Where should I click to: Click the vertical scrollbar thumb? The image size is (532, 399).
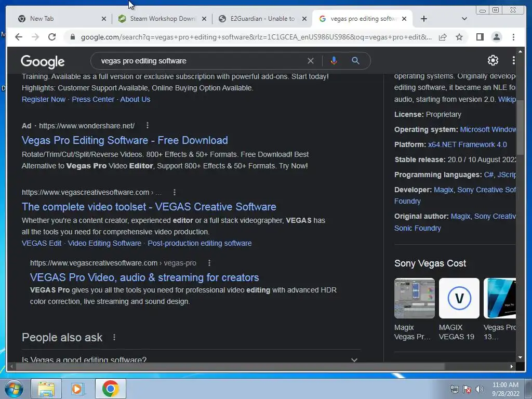pos(520,127)
